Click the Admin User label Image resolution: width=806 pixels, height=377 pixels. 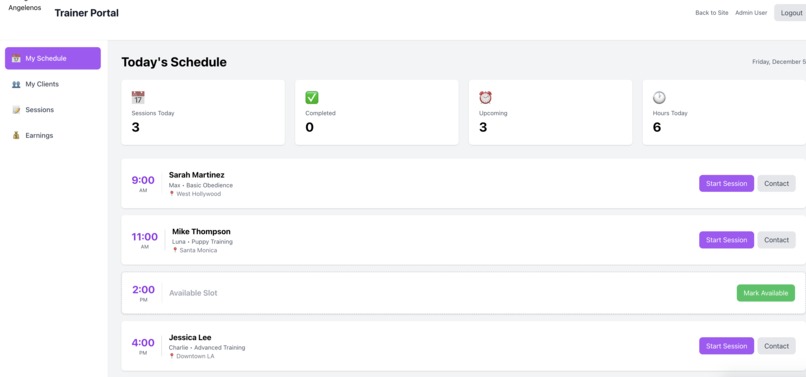pos(751,13)
